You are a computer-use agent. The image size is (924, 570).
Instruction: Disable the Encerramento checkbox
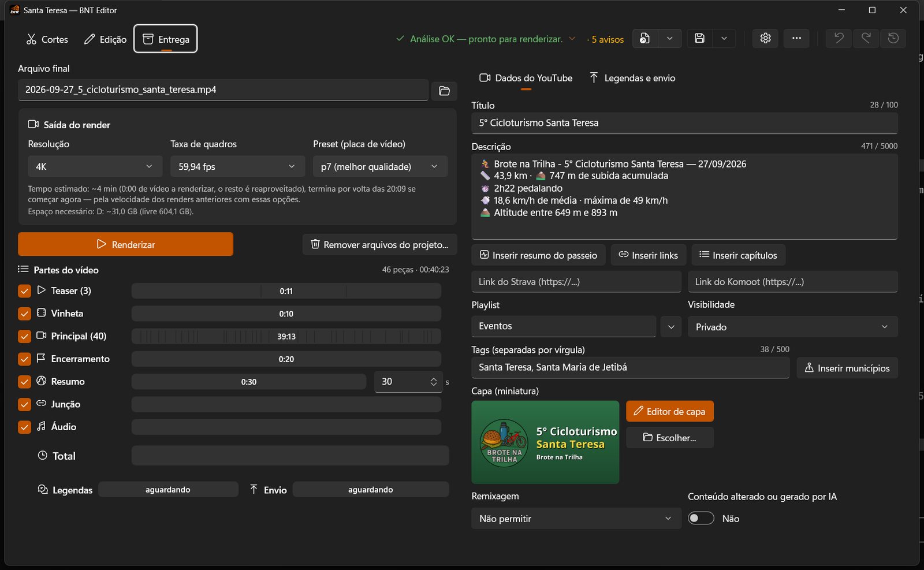click(24, 359)
